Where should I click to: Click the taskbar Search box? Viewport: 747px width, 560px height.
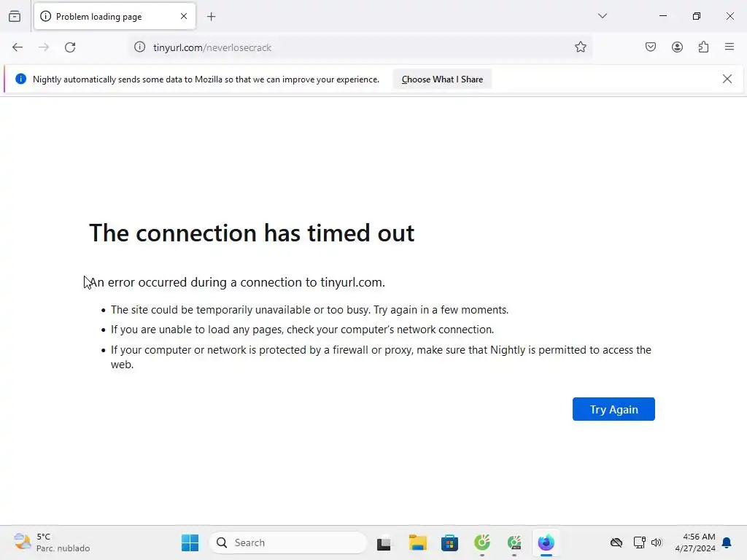[x=288, y=542]
